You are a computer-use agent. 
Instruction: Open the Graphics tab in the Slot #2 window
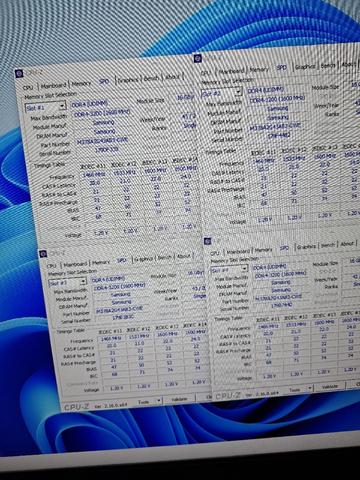coord(305,66)
